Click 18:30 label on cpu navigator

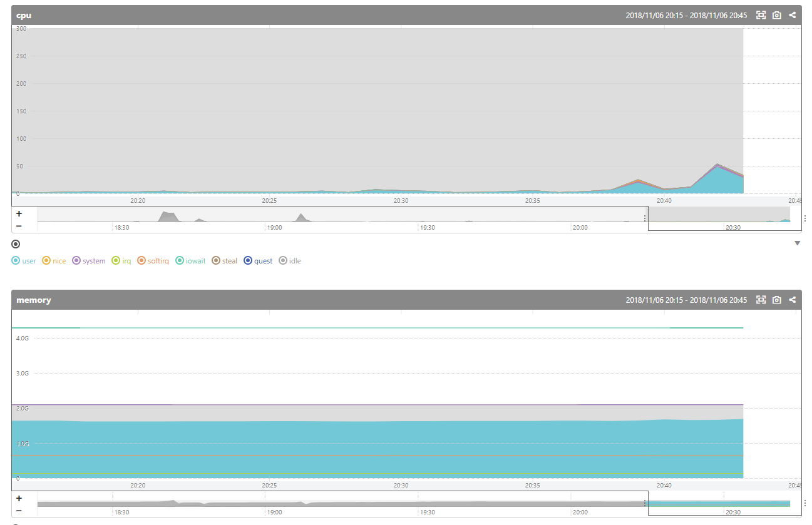click(x=121, y=228)
